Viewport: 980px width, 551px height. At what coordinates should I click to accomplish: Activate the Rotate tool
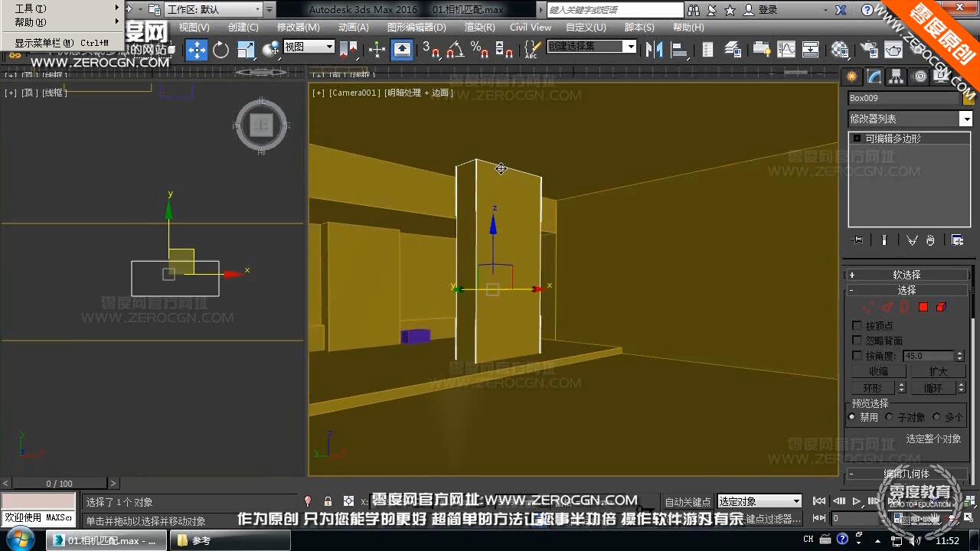(221, 50)
